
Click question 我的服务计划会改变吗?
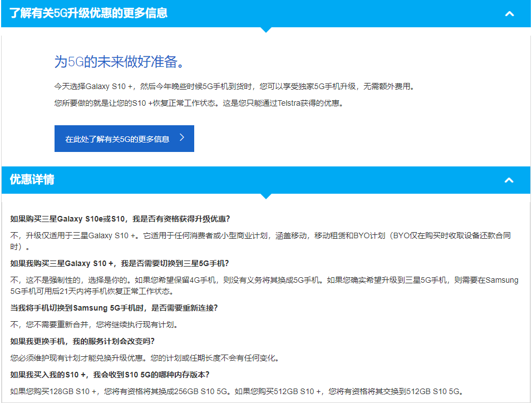(x=82, y=341)
